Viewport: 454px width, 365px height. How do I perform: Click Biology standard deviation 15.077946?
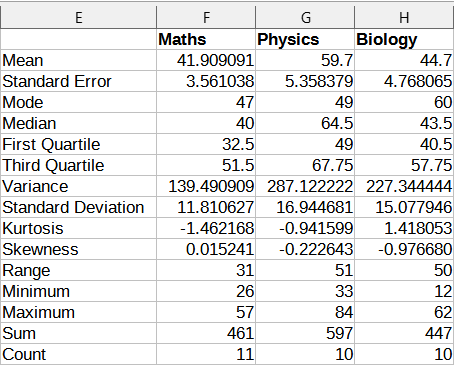tap(404, 207)
